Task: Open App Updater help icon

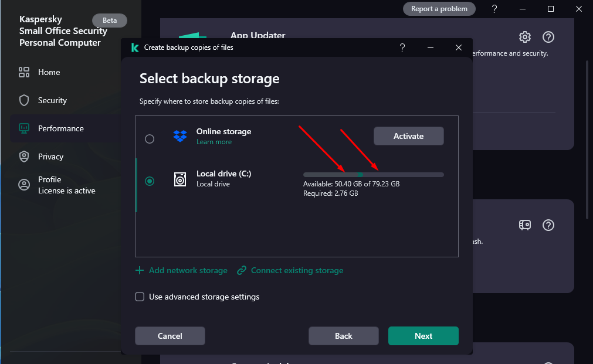Action: 548,37
